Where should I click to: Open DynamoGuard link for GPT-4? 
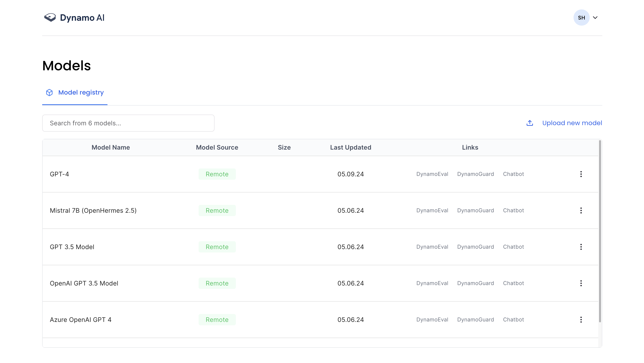point(475,174)
